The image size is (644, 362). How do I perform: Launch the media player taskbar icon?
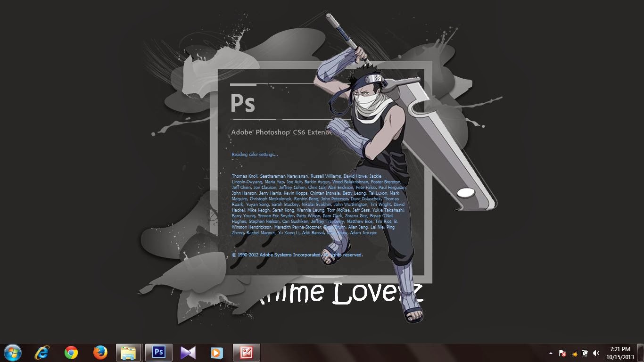[x=216, y=353]
